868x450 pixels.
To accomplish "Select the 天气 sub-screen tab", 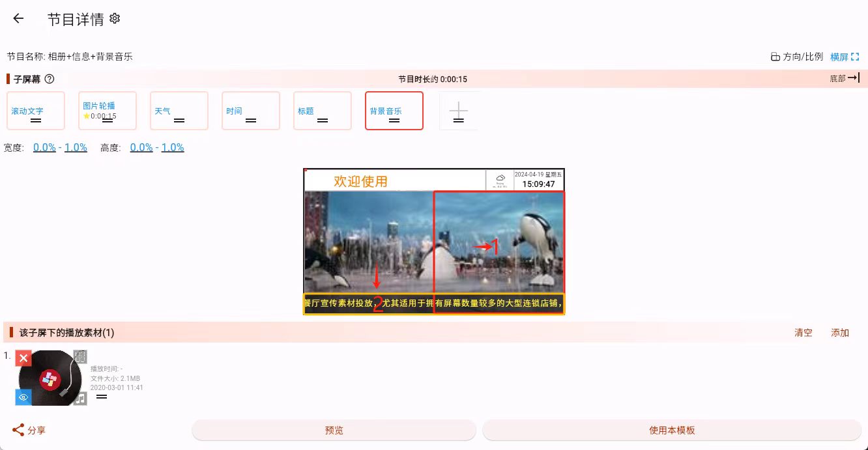I will click(179, 111).
